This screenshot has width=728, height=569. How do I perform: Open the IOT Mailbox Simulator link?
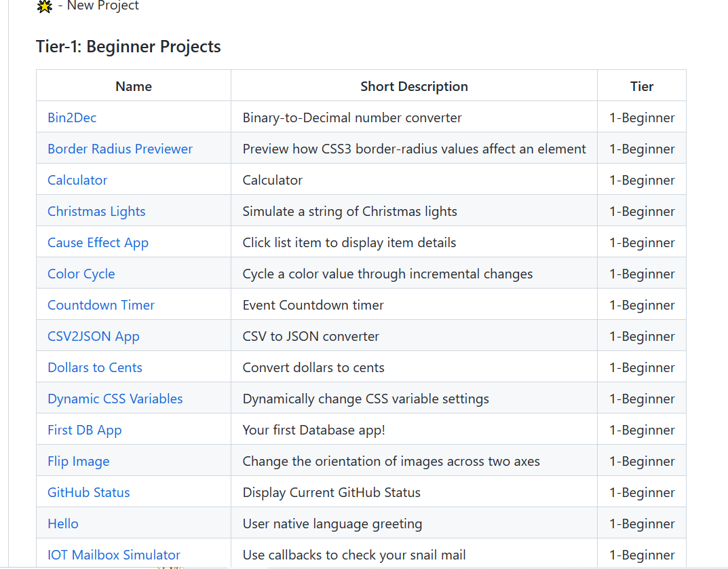[114, 555]
